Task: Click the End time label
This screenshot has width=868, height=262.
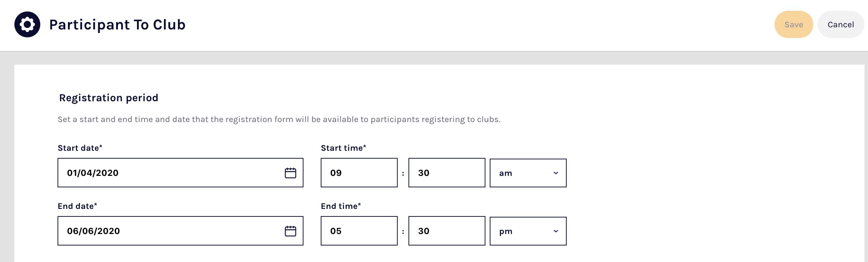Action: click(341, 206)
